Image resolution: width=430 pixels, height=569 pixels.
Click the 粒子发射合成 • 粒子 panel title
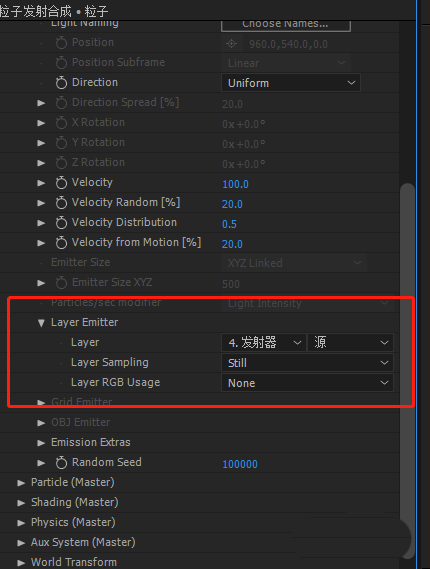(54, 12)
